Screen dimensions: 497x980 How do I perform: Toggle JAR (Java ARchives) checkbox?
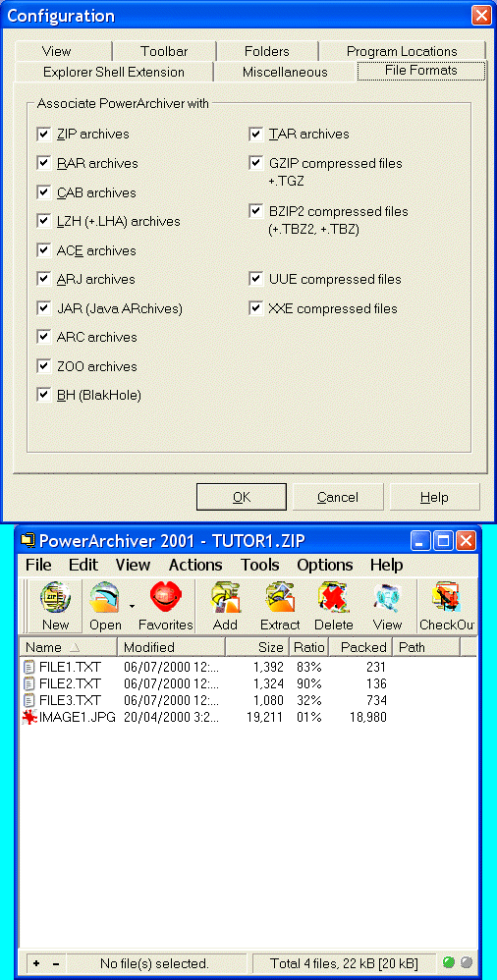(x=44, y=308)
